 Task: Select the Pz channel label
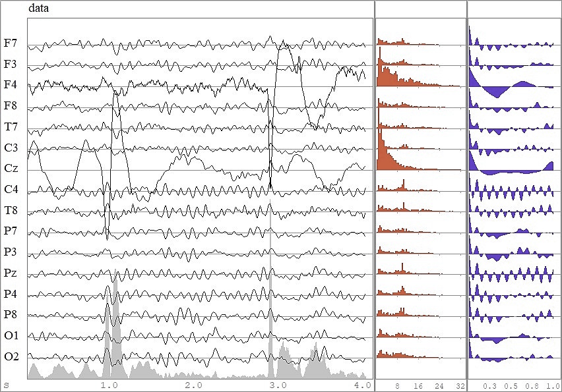tap(12, 271)
